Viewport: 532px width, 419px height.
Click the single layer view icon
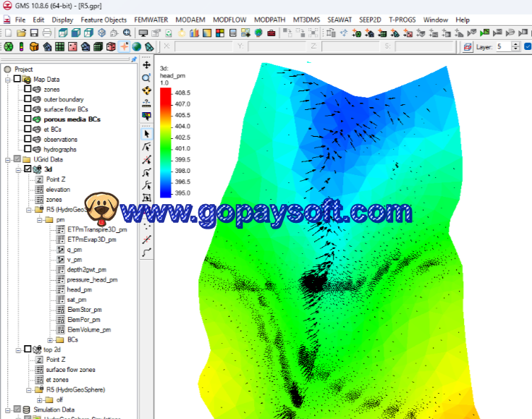[468, 47]
